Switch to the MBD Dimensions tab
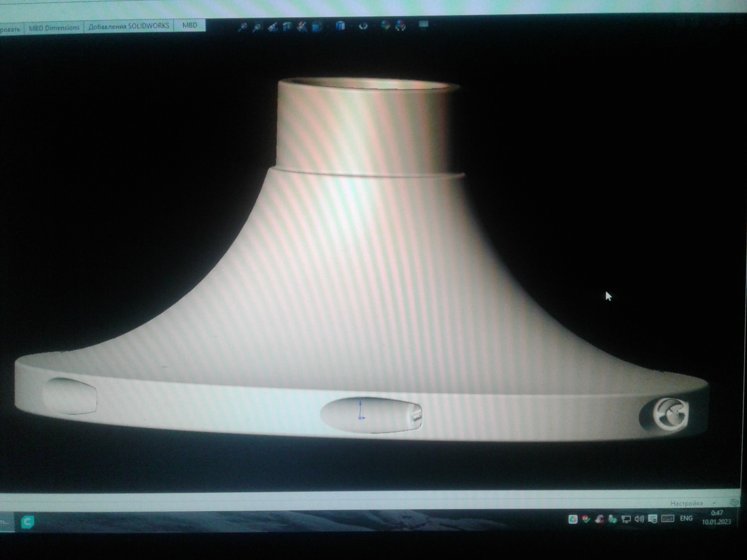The height and width of the screenshot is (560, 747). (x=54, y=28)
